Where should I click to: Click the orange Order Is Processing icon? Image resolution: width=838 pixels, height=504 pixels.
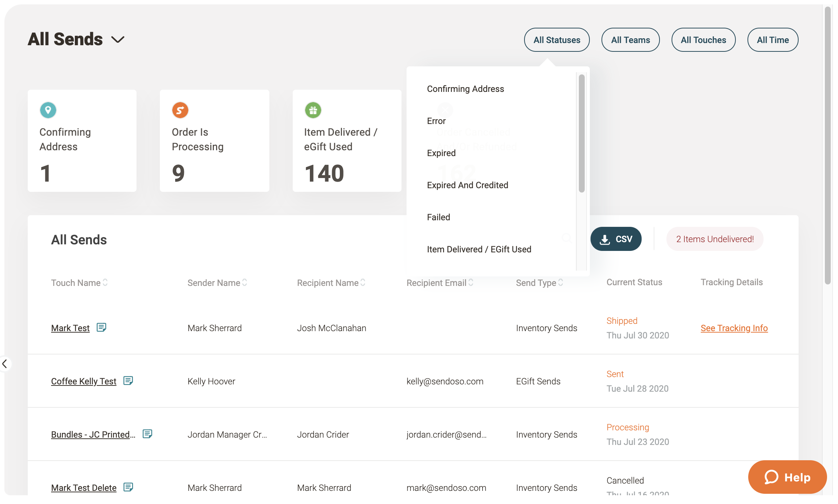coord(180,110)
